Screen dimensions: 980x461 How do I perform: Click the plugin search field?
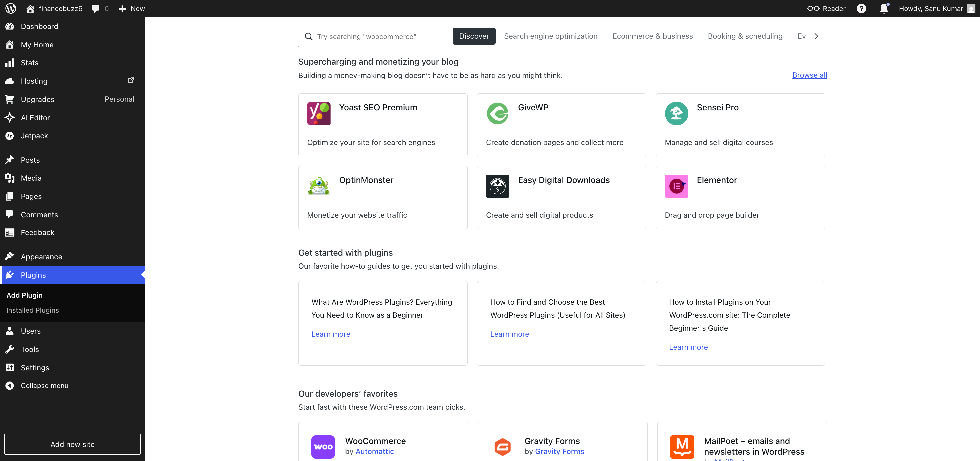368,36
